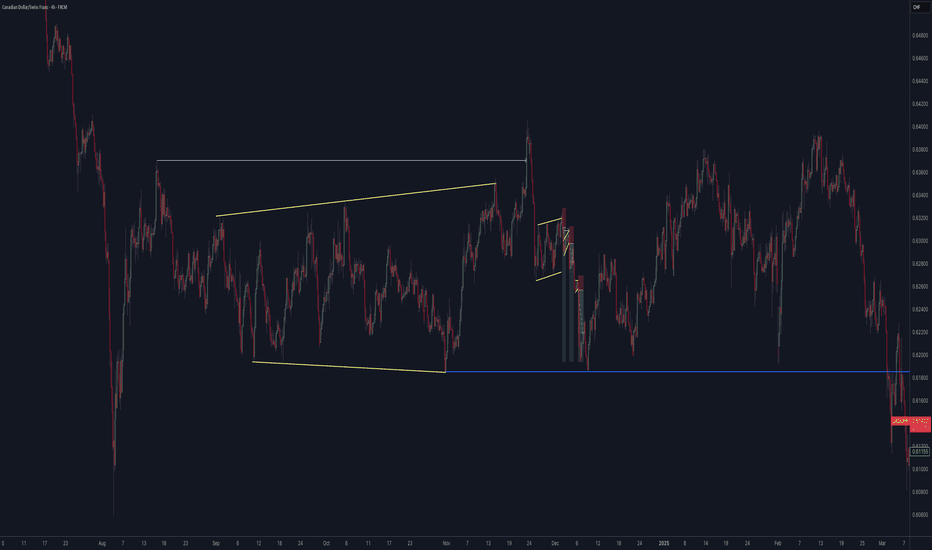The width and height of the screenshot is (932, 550).
Task: Select the long upper yellow trendline
Action: [x=356, y=200]
